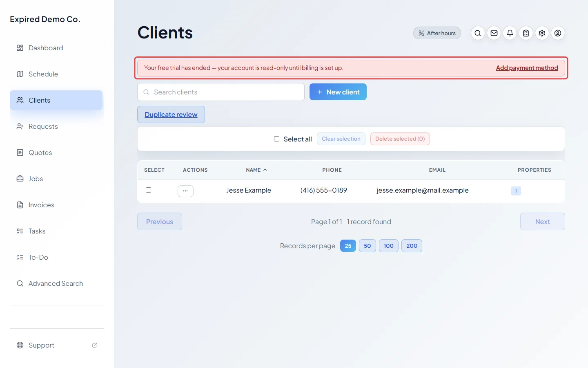This screenshot has width=588, height=368.
Task: Click the Clear selection button
Action: (x=341, y=139)
